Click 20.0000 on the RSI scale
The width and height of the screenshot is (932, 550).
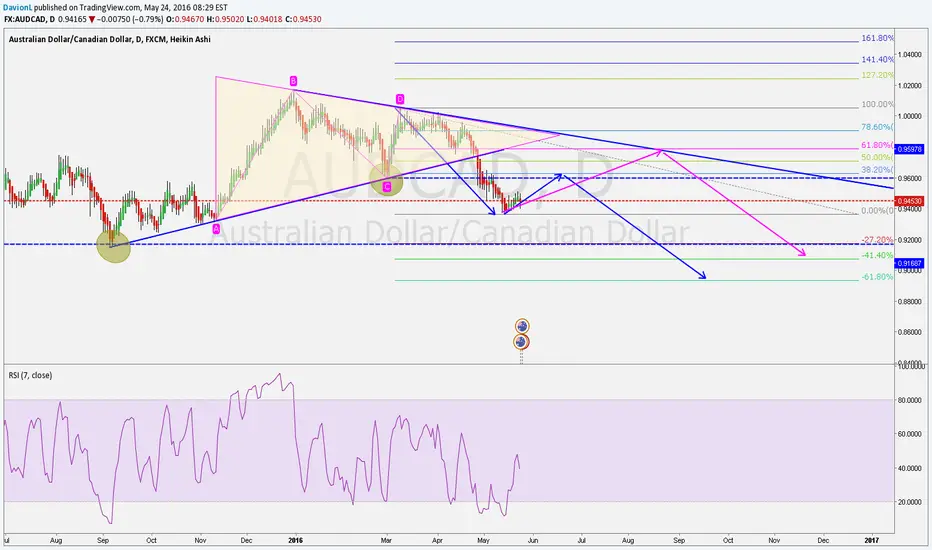[910, 502]
